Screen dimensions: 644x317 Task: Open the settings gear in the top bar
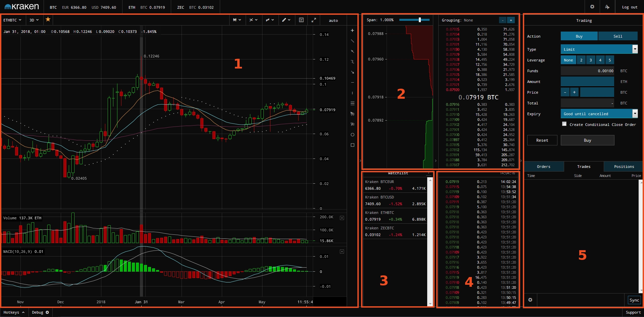[x=592, y=7]
